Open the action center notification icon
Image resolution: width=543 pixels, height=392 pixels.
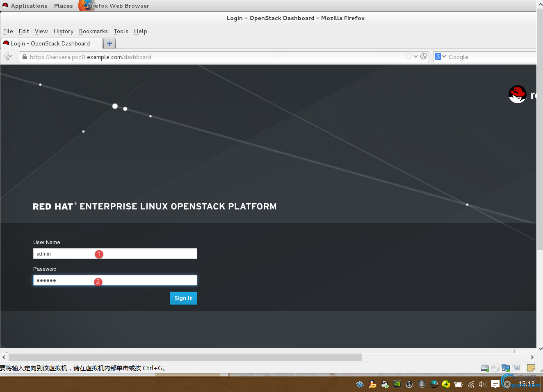click(495, 384)
